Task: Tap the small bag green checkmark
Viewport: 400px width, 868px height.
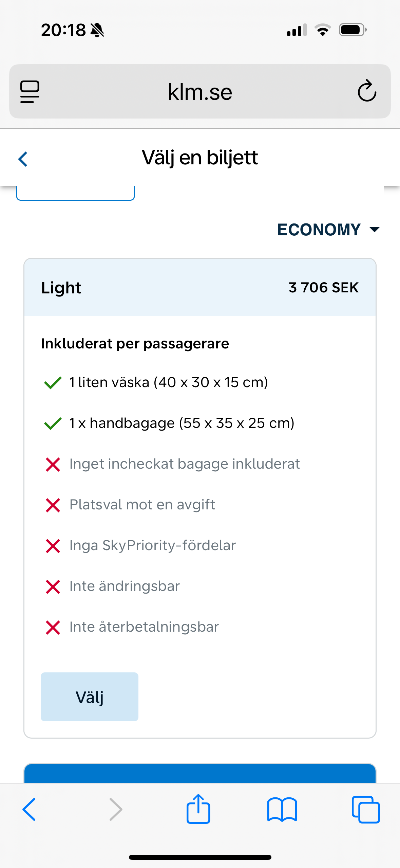Action: 53,382
